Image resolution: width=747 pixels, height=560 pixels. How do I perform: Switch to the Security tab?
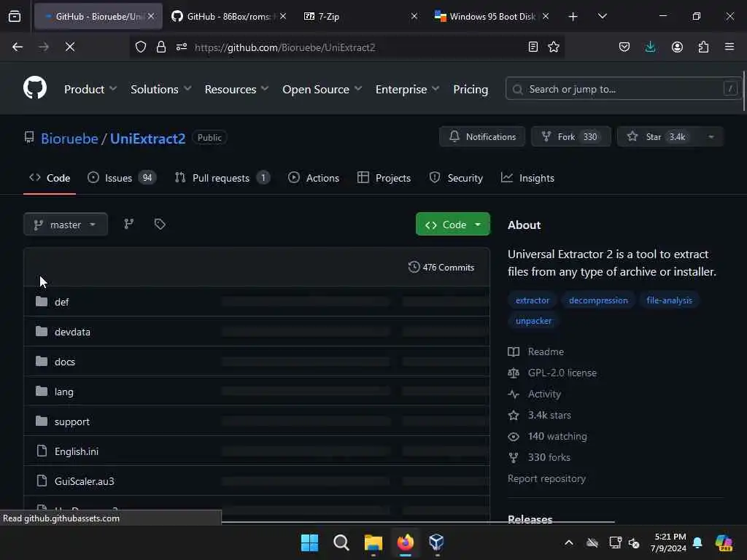click(456, 178)
